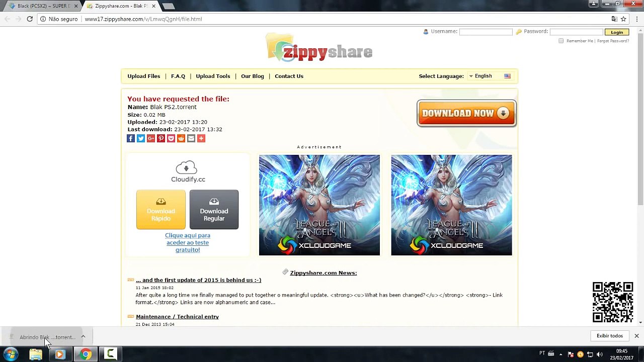644x362 pixels.
Task: Open media player from taskbar
Action: [x=59, y=354]
